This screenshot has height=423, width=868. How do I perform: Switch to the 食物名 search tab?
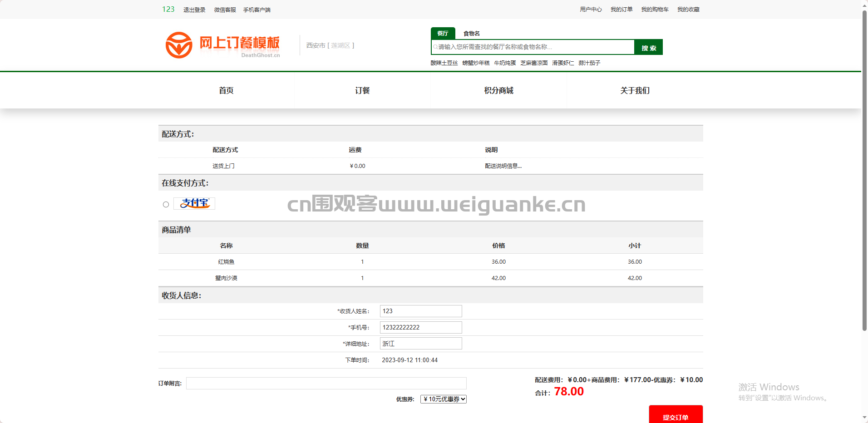[x=471, y=33]
